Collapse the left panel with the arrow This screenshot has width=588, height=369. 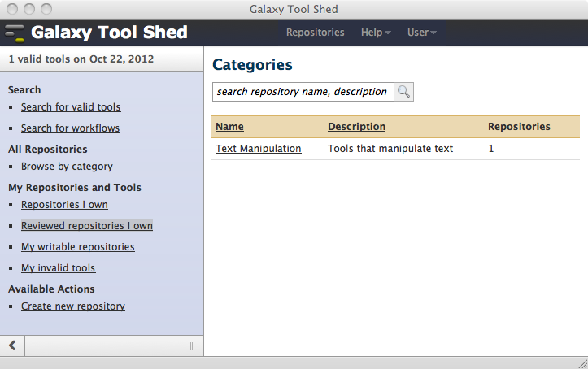point(12,345)
